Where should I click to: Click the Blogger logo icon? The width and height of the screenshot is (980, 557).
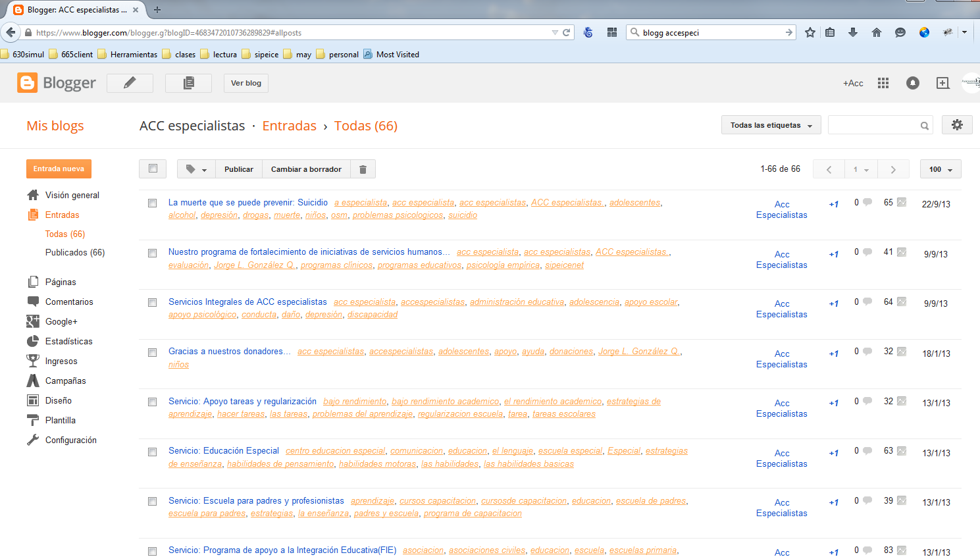27,83
